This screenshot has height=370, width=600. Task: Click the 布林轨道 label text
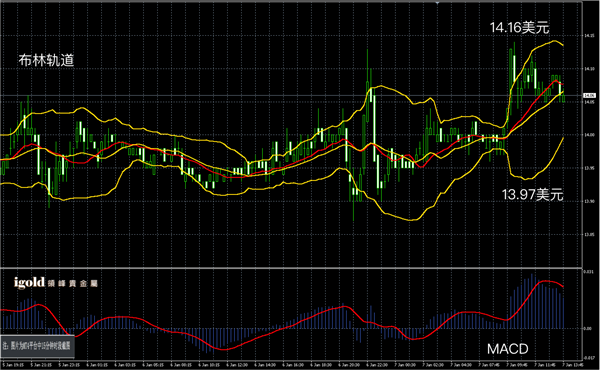tap(46, 60)
